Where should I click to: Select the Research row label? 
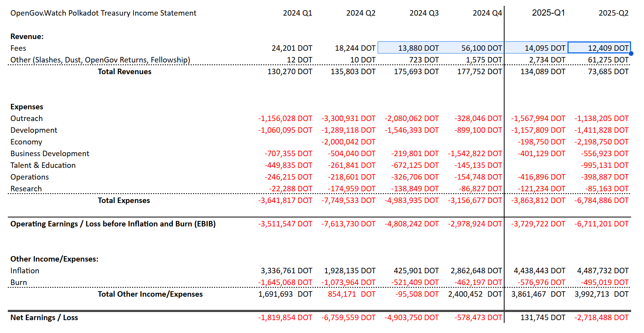tap(26, 189)
